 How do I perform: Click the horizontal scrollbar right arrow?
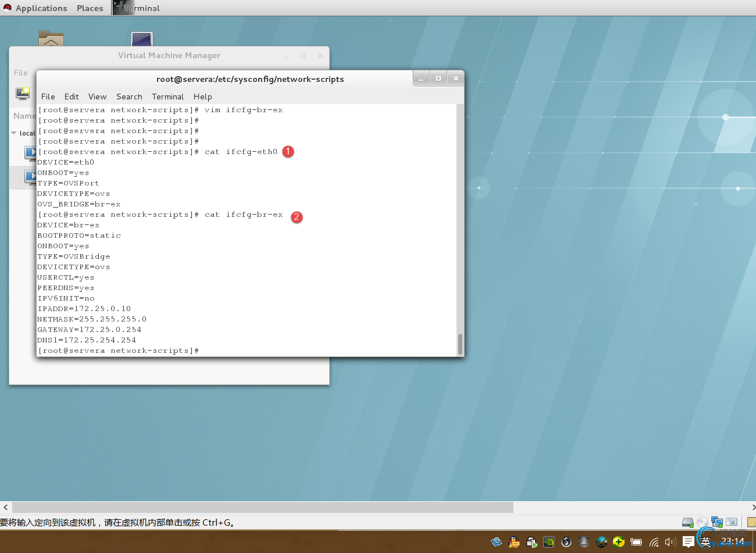coord(753,507)
